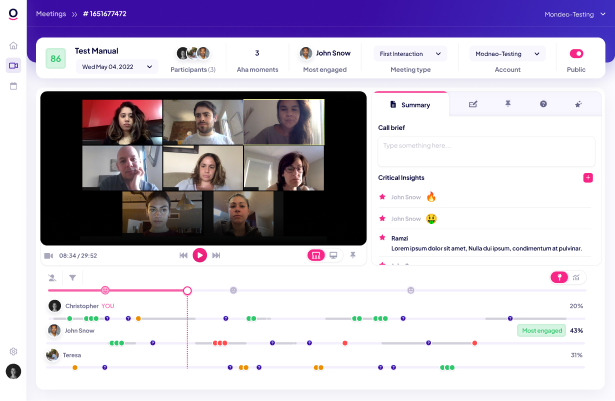The width and height of the screenshot is (615, 401).
Task: Expand the Mondeo-Testing workspace menu at top right
Action: click(575, 15)
